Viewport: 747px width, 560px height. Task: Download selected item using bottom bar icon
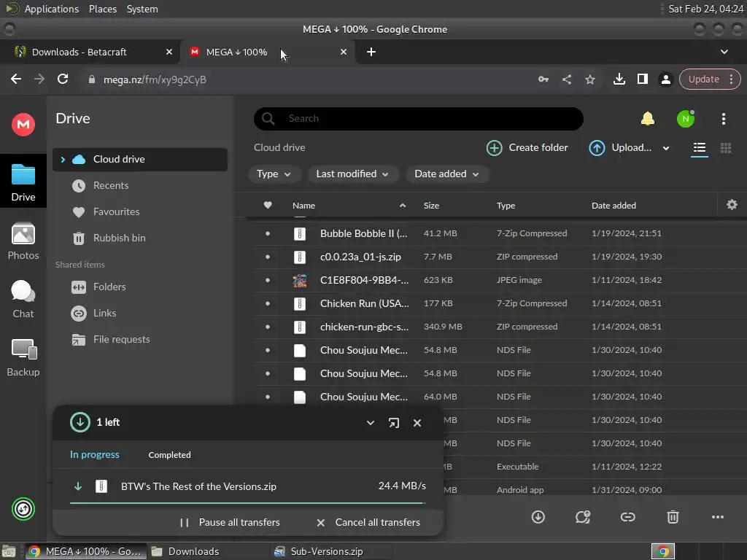tap(538, 517)
